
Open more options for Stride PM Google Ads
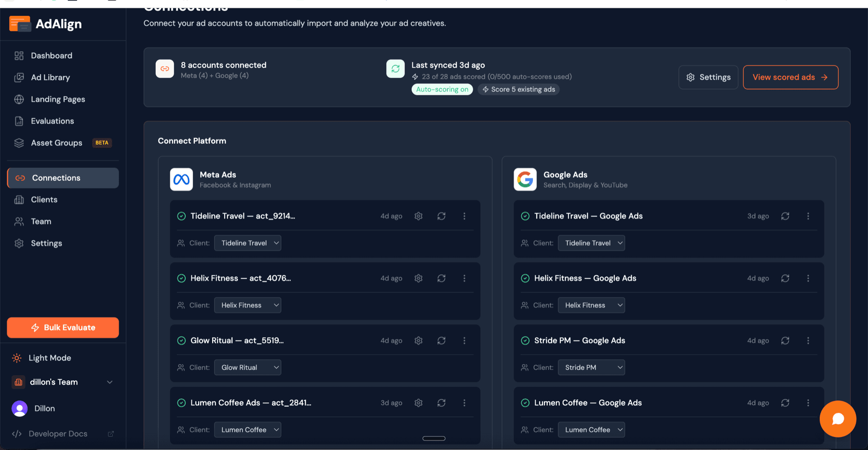pos(808,341)
